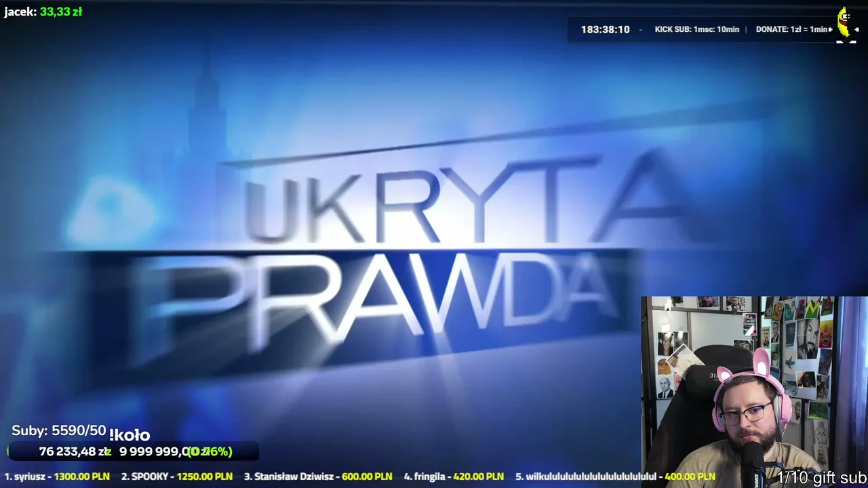Click the "2. SPOOKY - 1250.00 PLN" entry
Screen dimensions: 868x488
[x=176, y=476]
